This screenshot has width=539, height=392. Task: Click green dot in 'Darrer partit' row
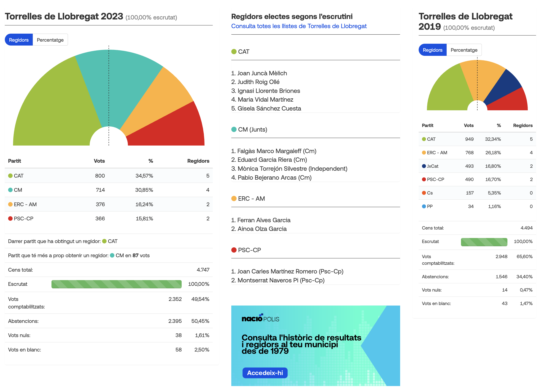(104, 241)
